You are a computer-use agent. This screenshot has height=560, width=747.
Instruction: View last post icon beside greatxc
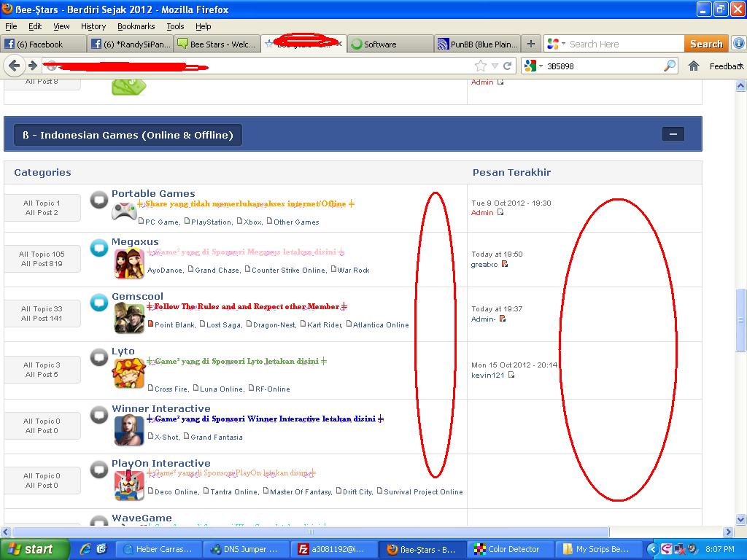pos(505,264)
